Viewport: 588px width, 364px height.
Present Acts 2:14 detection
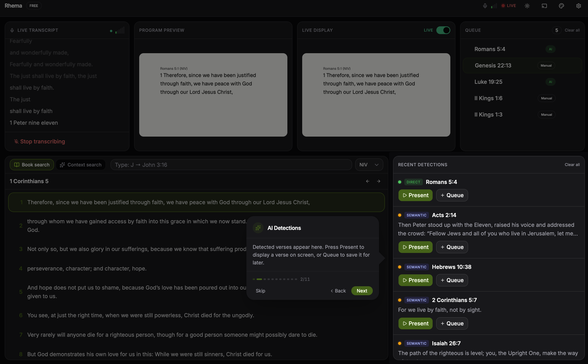point(415,247)
